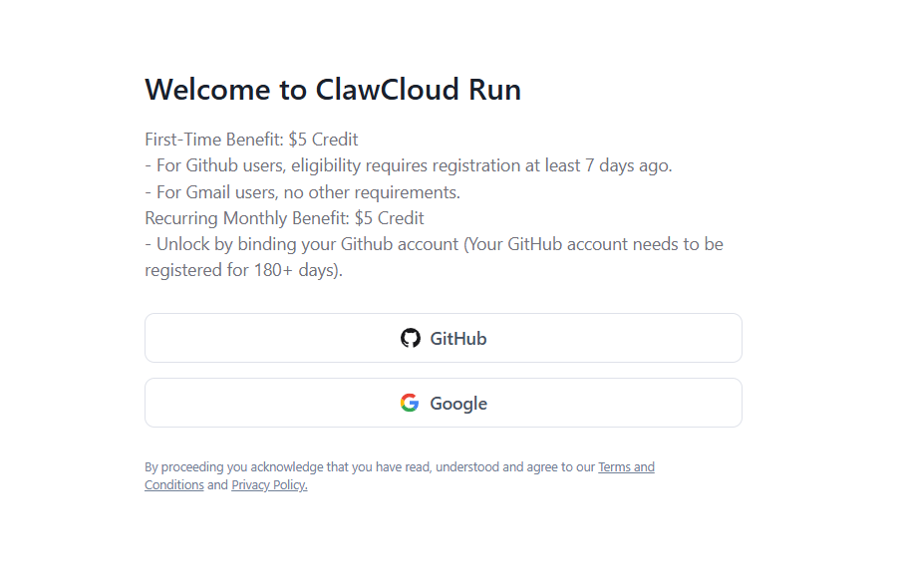This screenshot has width=902, height=588.
Task: Click the word ClawCloud in the title
Action: click(x=387, y=90)
